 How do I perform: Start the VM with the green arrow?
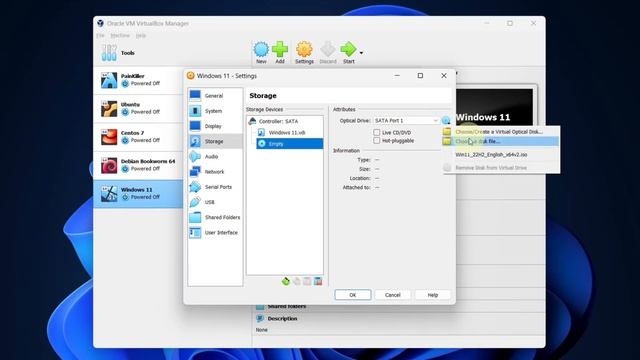[x=349, y=52]
